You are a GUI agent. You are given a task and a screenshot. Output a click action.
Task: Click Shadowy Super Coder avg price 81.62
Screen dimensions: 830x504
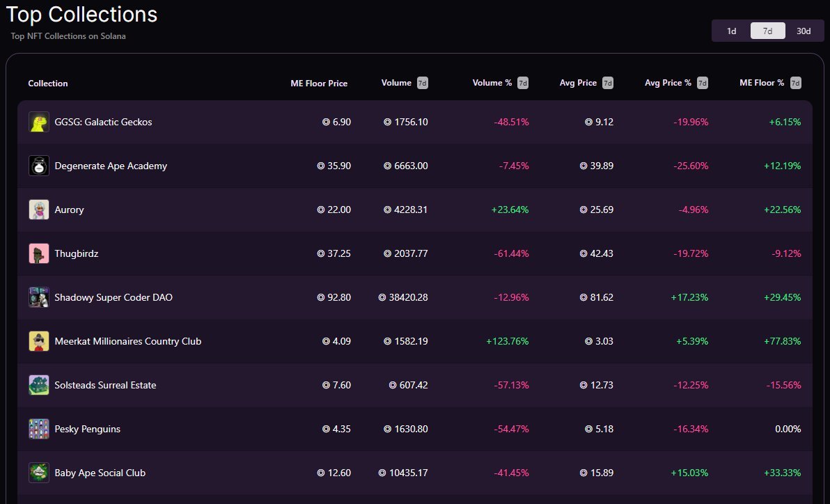point(597,297)
